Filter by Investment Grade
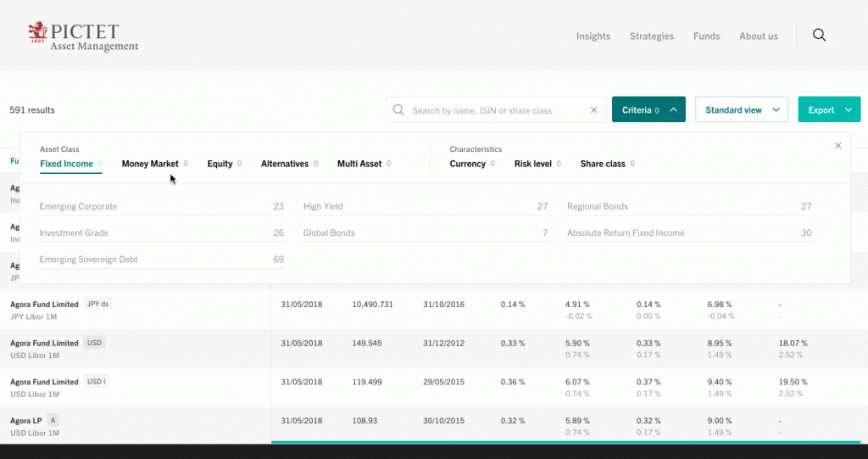The width and height of the screenshot is (868, 459). [161, 232]
